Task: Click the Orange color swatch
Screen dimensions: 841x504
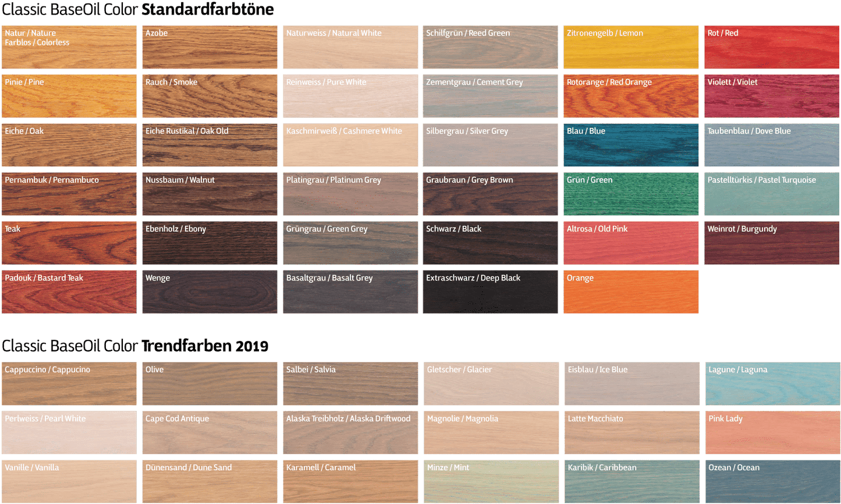Action: tap(631, 292)
